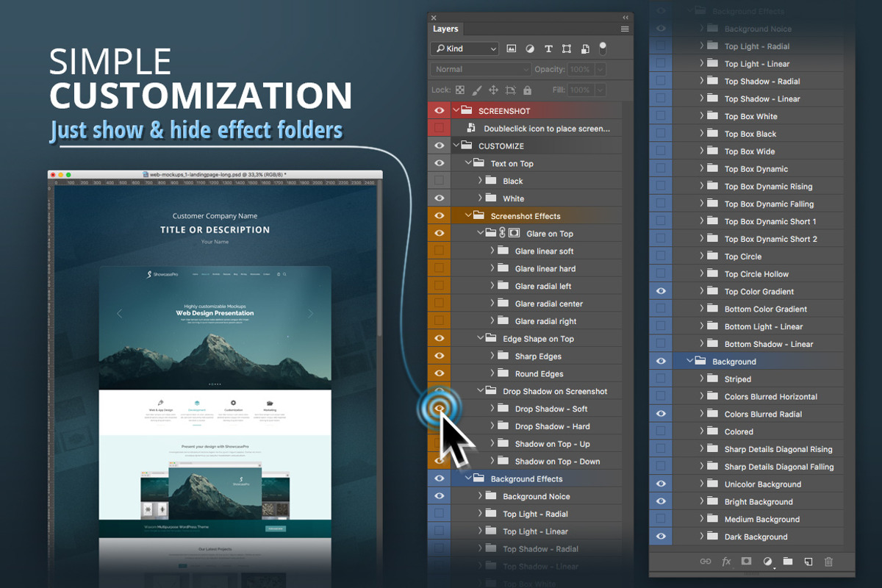Create a new group with the folder button

788,562
